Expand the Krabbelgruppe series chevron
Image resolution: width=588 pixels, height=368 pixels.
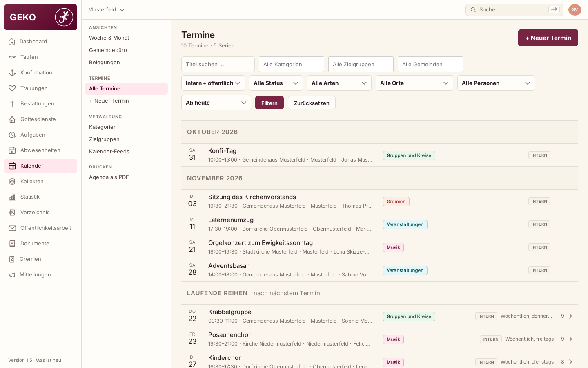pyautogui.click(x=571, y=316)
